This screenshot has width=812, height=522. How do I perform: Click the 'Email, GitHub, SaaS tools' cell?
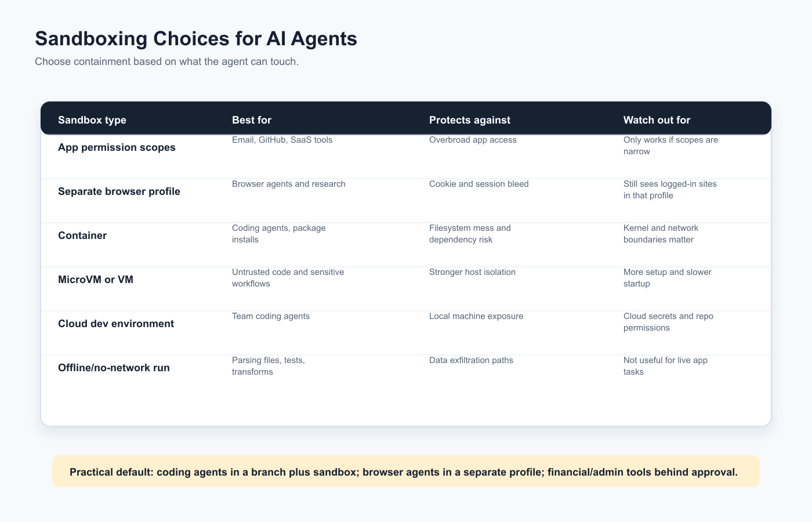click(282, 140)
